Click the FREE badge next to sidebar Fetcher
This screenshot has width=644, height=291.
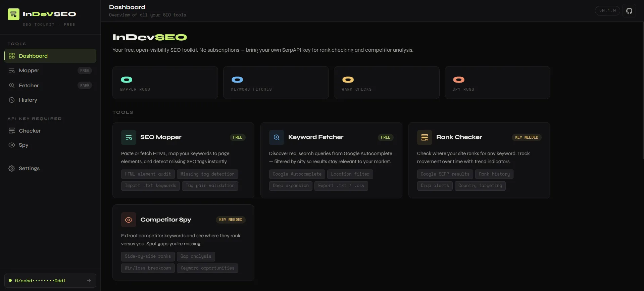tap(85, 86)
